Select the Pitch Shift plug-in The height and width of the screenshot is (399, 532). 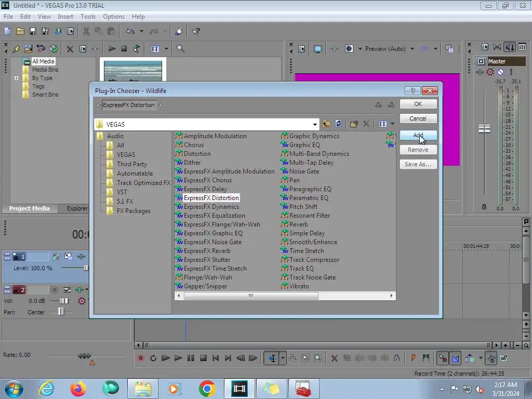point(303,207)
